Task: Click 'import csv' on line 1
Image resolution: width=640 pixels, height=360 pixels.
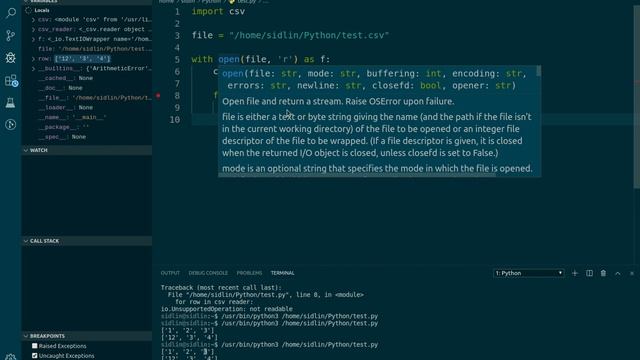Action: [x=218, y=11]
